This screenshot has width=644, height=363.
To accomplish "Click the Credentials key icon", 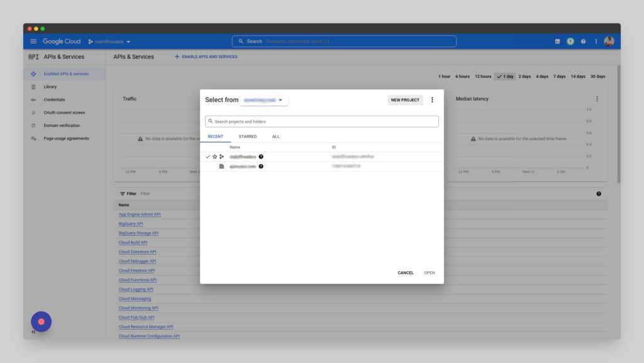I will coord(33,100).
